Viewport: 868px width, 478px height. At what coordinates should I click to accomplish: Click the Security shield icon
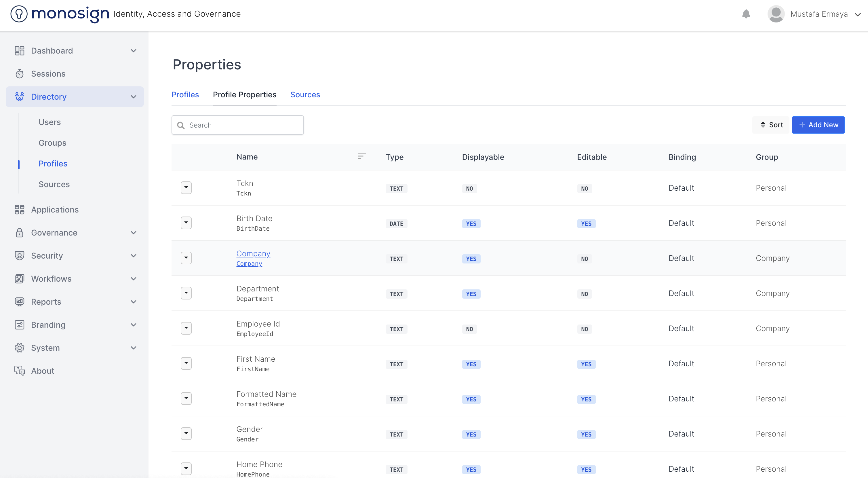point(20,255)
